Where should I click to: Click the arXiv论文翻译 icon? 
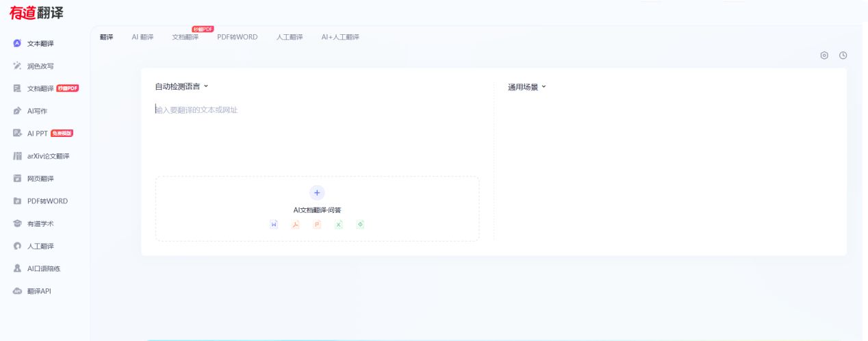17,156
